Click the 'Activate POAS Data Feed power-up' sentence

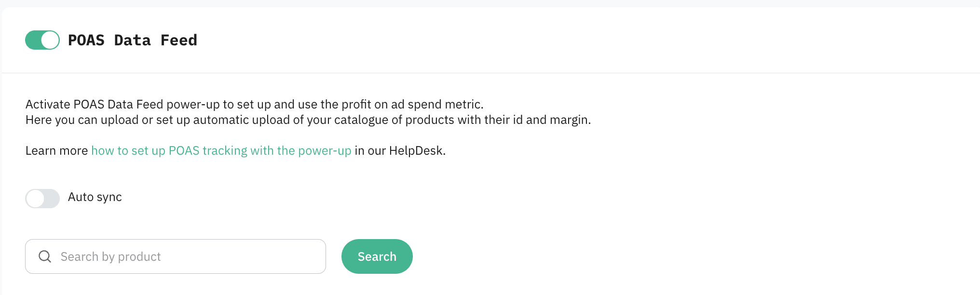tap(254, 104)
